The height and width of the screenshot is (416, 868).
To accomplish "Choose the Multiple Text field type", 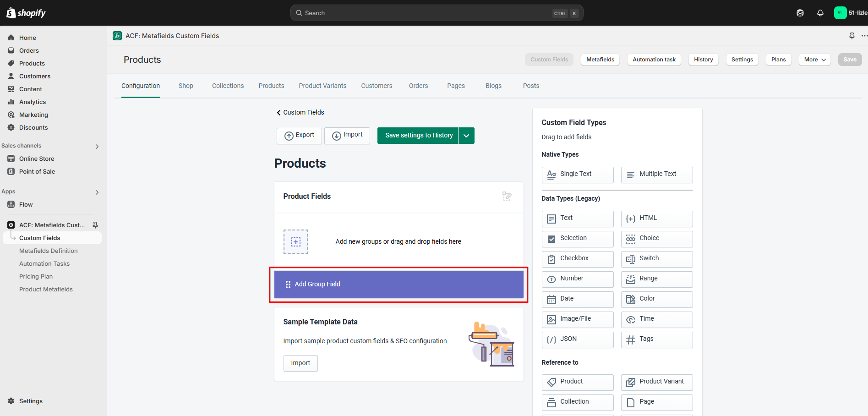I will coord(657,175).
